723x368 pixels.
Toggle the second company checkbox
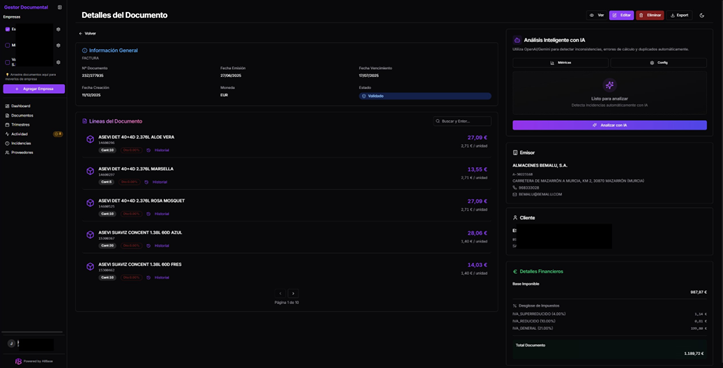click(x=7, y=45)
